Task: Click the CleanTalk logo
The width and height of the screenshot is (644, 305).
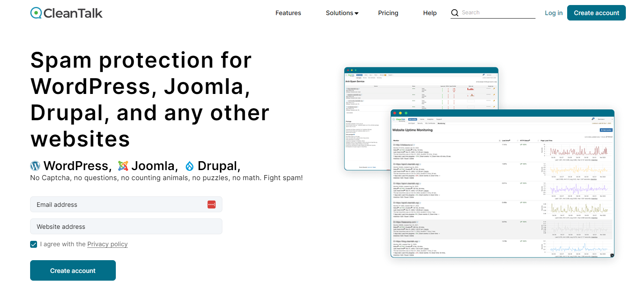Action: coord(66,13)
